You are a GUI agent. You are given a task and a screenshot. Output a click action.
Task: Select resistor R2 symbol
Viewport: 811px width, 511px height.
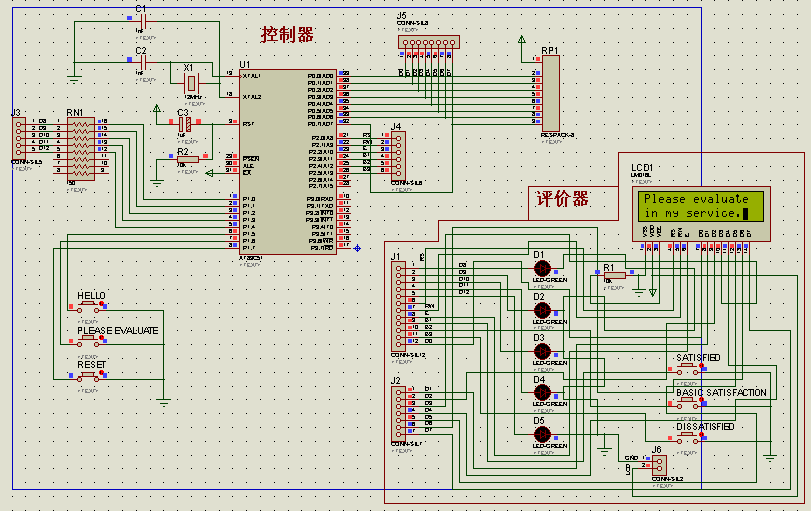point(188,159)
